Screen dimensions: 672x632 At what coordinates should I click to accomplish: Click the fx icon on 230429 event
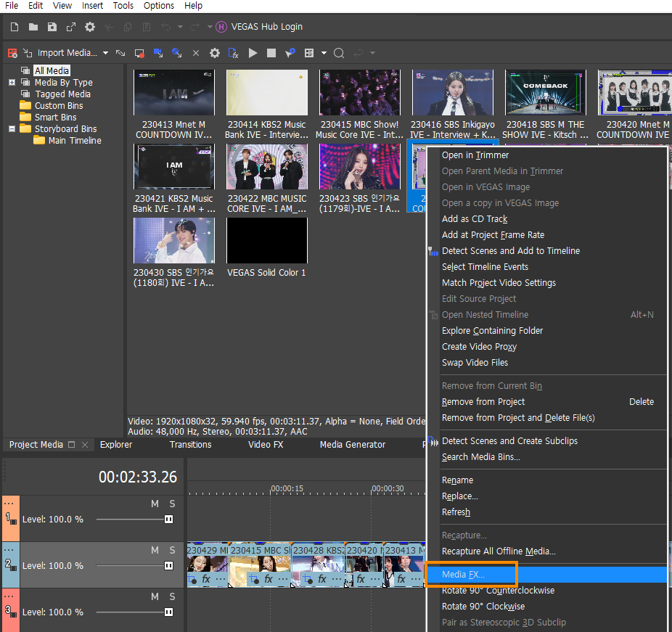206,579
